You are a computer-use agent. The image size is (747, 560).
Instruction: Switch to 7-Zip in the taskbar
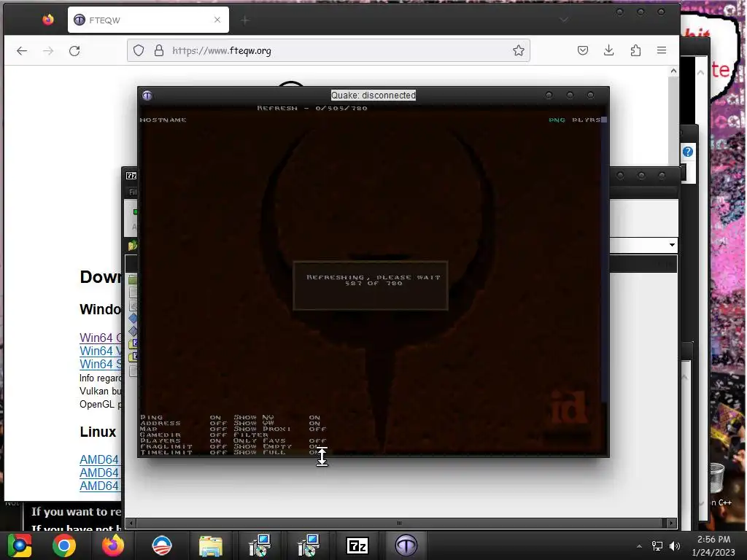[357, 545]
